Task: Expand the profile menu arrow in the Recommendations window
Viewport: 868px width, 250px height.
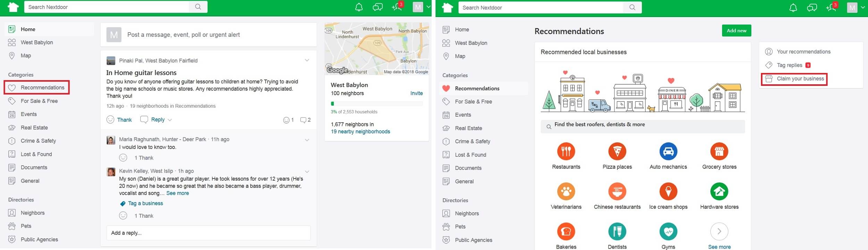Action: [863, 8]
